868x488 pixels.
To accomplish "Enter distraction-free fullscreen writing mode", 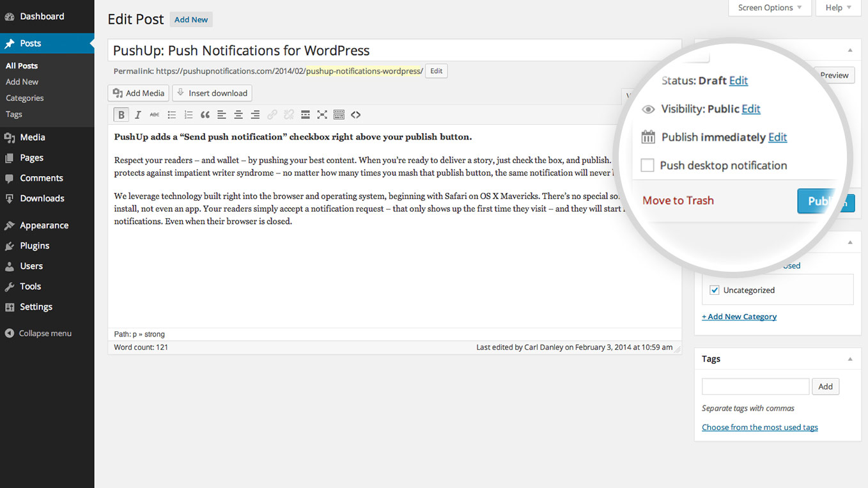I will click(x=322, y=115).
